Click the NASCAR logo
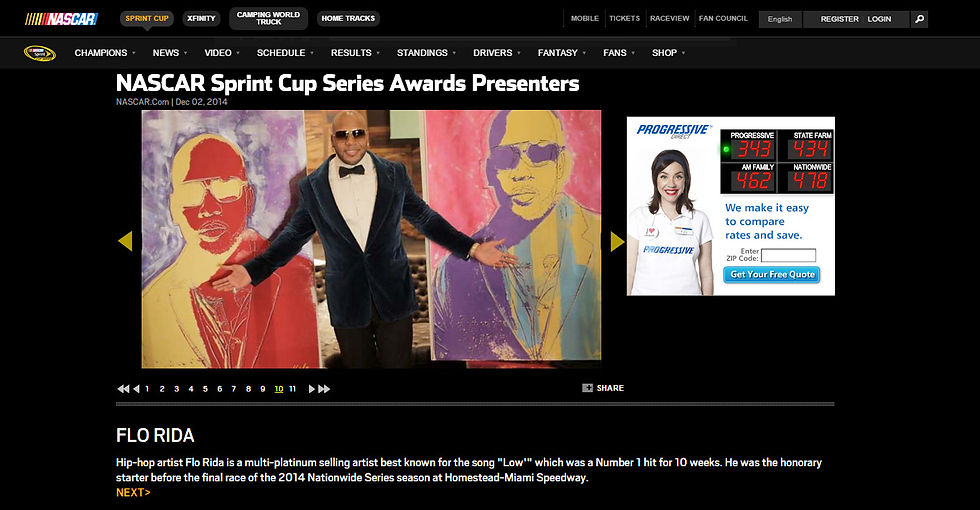The image size is (980, 510). [x=61, y=19]
